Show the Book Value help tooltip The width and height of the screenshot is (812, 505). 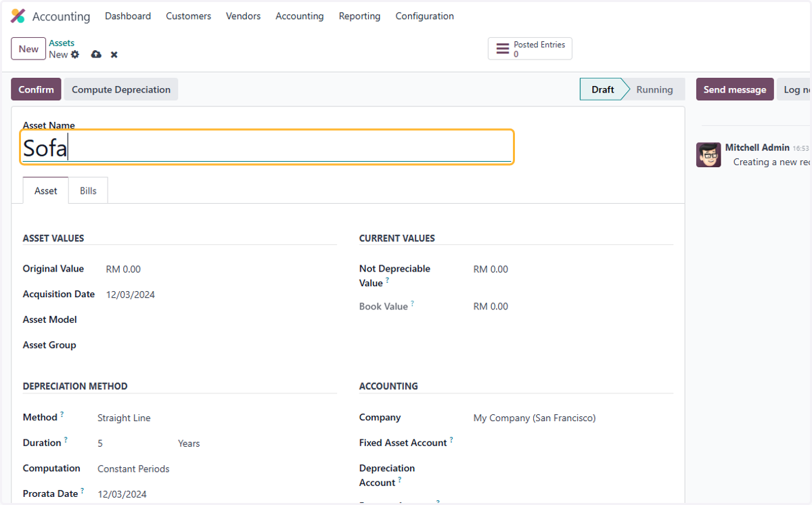(x=412, y=303)
